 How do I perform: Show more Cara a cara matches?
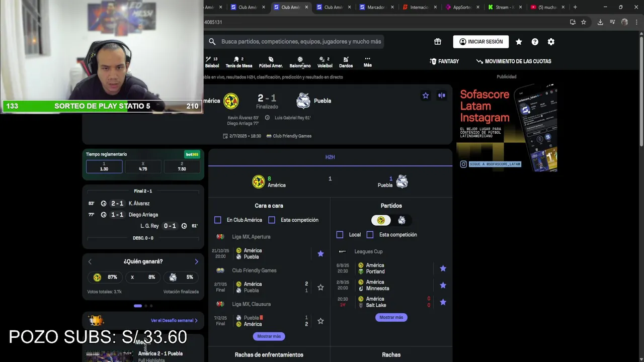point(269,336)
